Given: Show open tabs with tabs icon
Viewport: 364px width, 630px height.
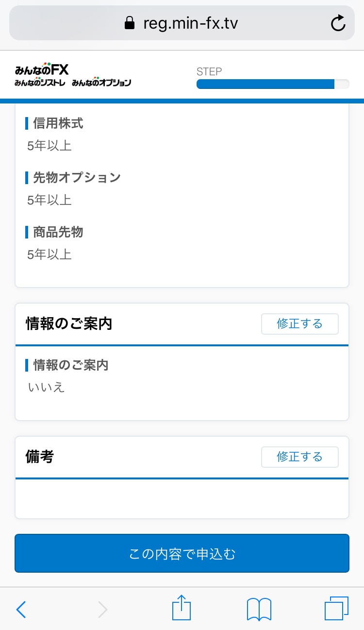Looking at the screenshot, I should click(336, 608).
